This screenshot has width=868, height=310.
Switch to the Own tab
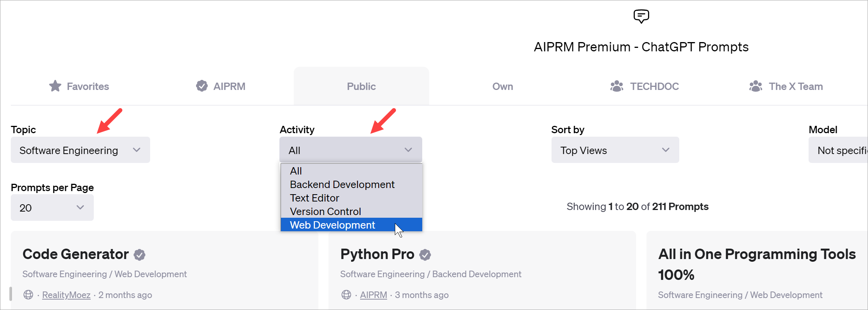(x=502, y=86)
